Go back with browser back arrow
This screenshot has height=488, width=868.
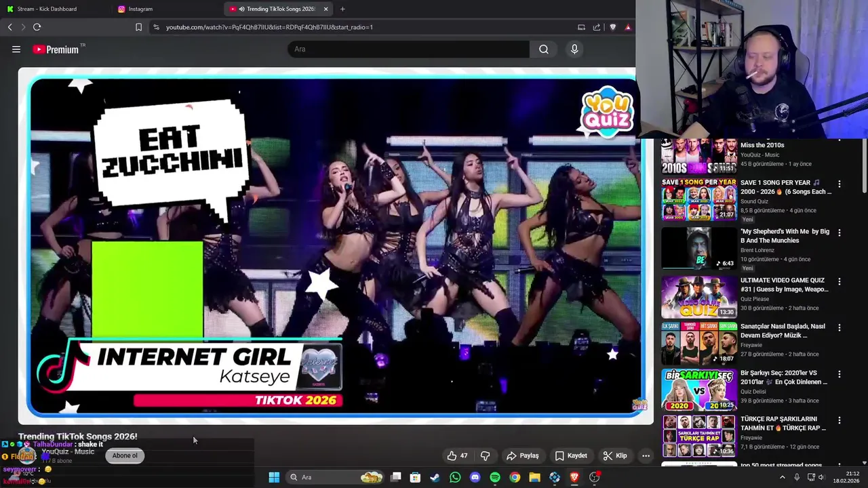point(10,27)
